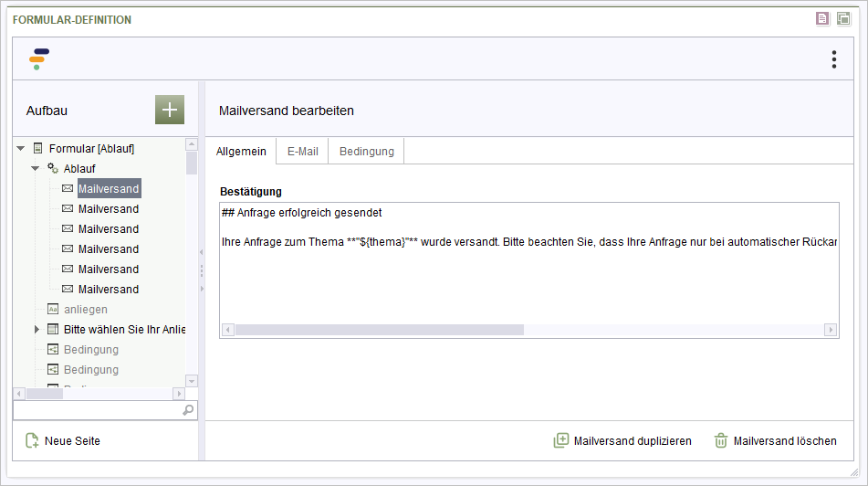Click the tree horizontal scrollbar right arrow
Image resolution: width=868 pixels, height=486 pixels.
179,394
